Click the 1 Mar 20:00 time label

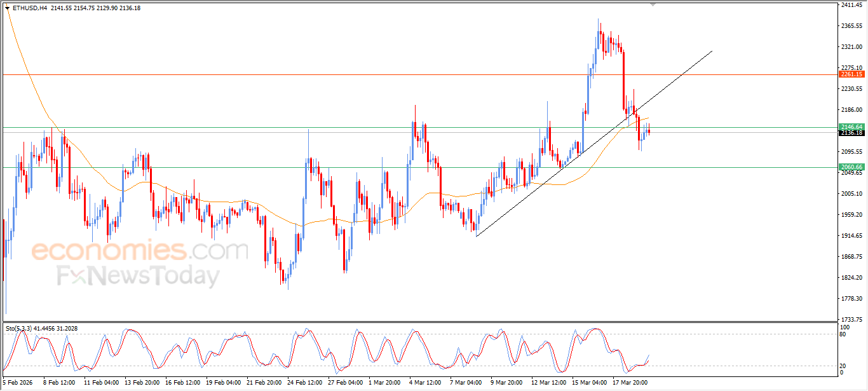coord(385,383)
